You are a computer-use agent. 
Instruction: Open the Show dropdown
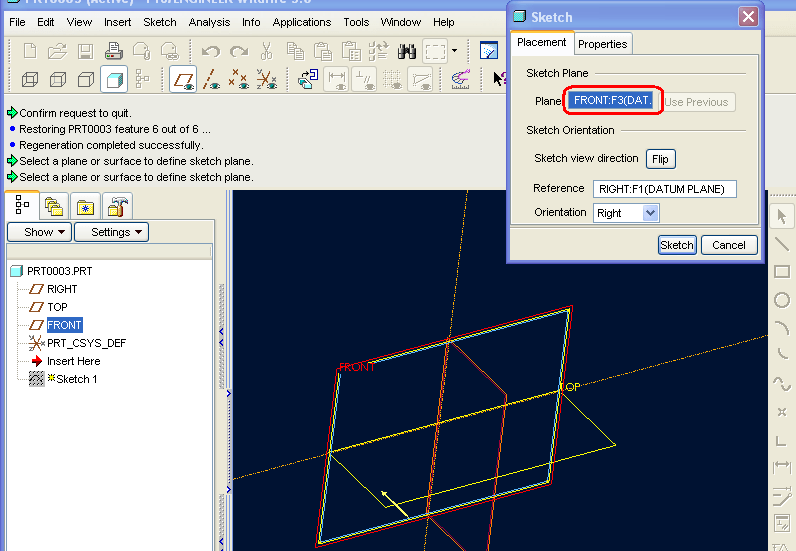[40, 232]
